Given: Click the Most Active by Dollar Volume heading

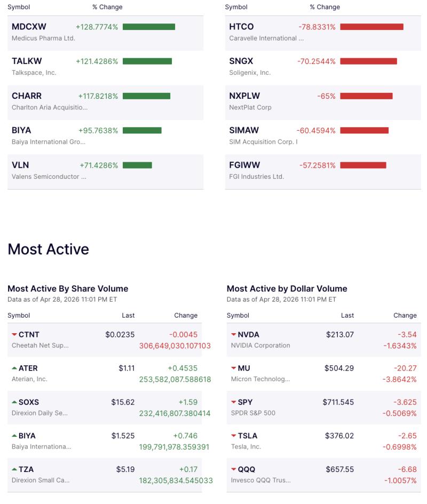Looking at the screenshot, I should 287,289.
